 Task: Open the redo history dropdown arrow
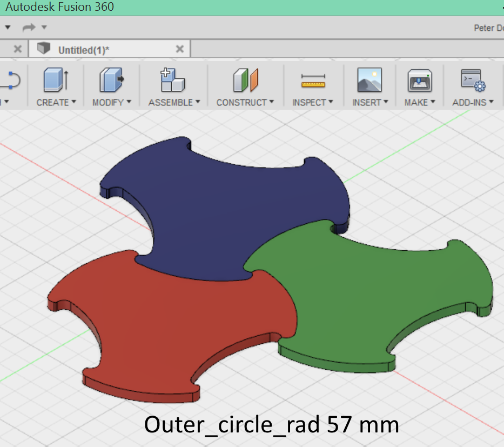tap(44, 27)
